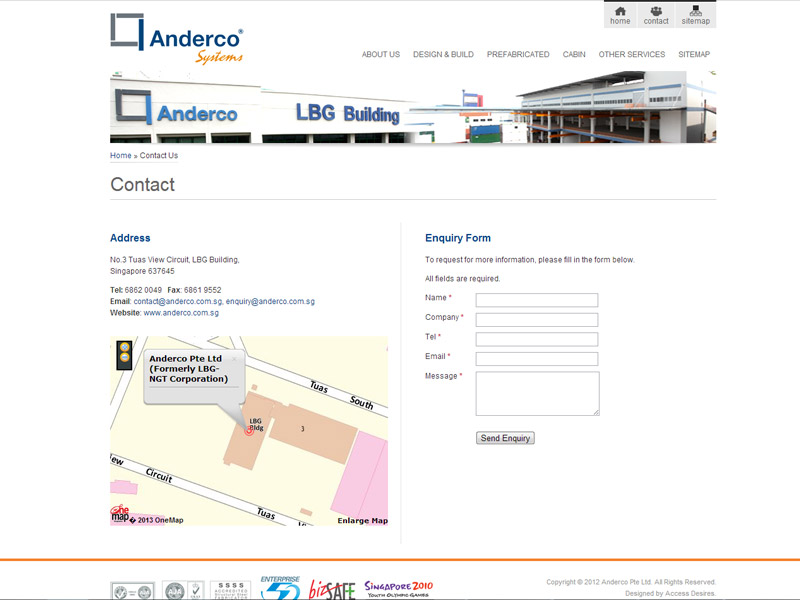Open the Design & Build menu

(x=443, y=55)
